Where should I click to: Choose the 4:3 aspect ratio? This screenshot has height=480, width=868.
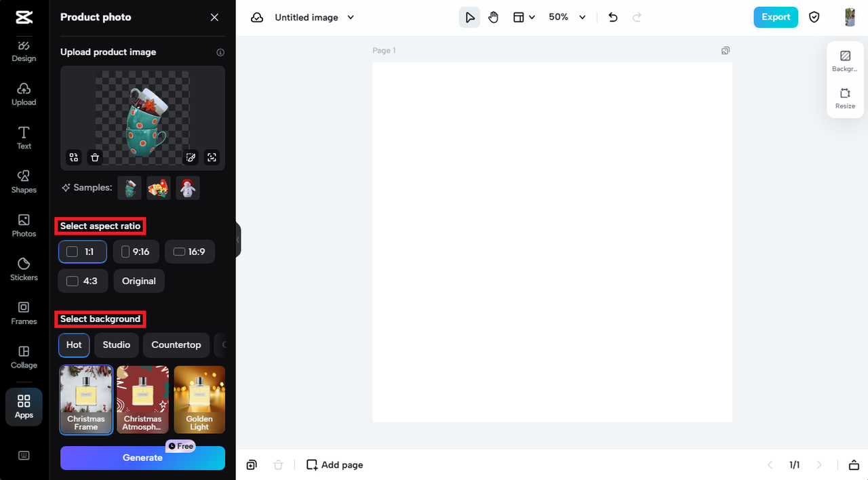[x=83, y=281]
